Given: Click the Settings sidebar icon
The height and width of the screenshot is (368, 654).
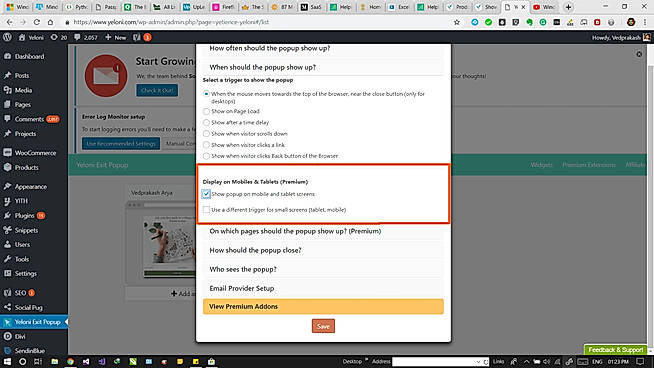Looking at the screenshot, I should tap(8, 273).
